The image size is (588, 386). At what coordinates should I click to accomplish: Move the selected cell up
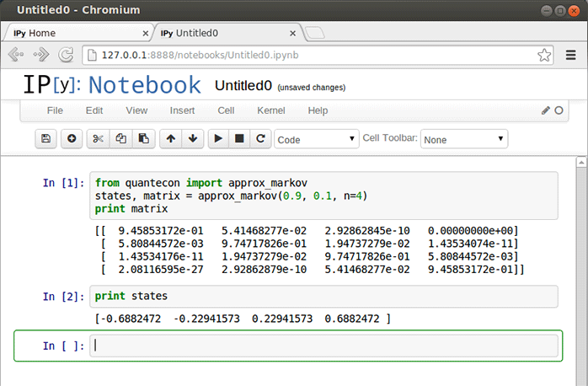171,139
